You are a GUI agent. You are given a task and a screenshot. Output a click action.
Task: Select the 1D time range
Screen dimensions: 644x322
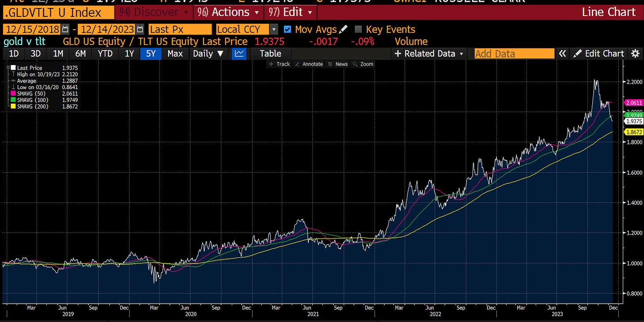pos(14,54)
